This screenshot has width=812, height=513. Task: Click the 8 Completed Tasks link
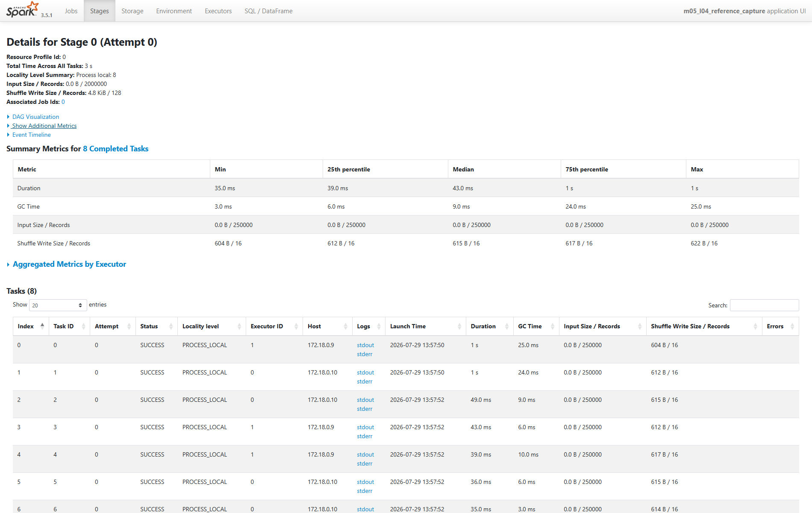click(116, 149)
